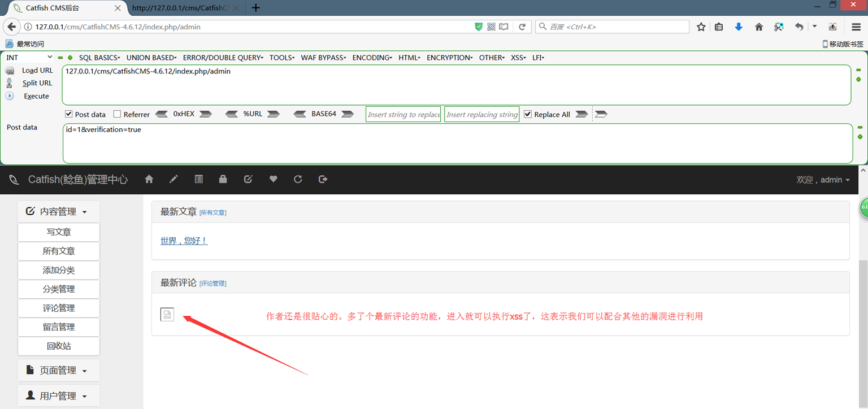Image resolution: width=868 pixels, height=409 pixels.
Task: Open the ENCRYPTION menu in HackBar
Action: click(x=450, y=58)
